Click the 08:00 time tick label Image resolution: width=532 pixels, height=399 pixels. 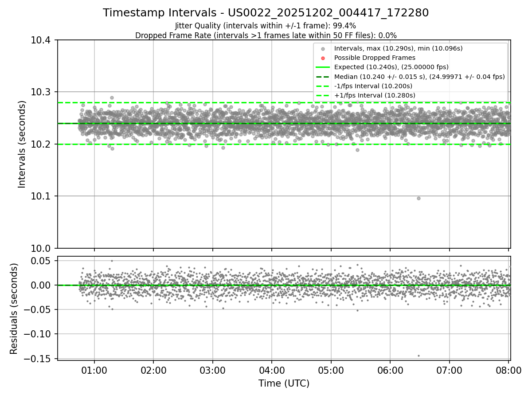509,370
